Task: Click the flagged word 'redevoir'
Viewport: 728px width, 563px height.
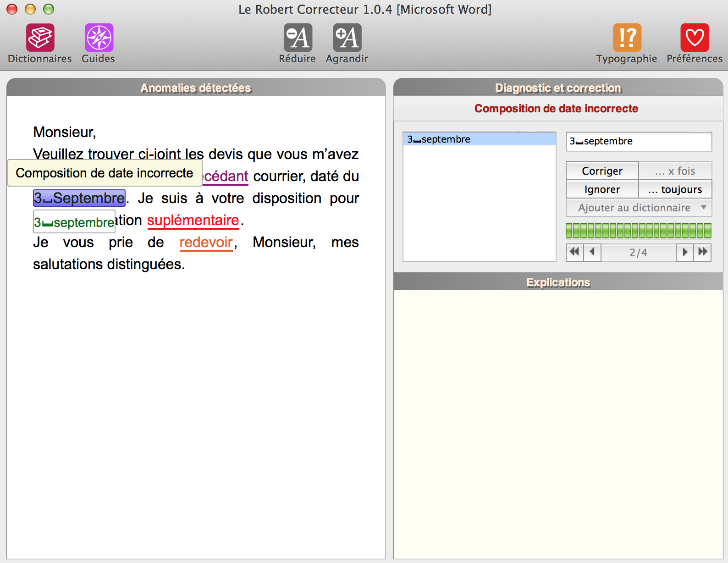Action: (x=206, y=243)
